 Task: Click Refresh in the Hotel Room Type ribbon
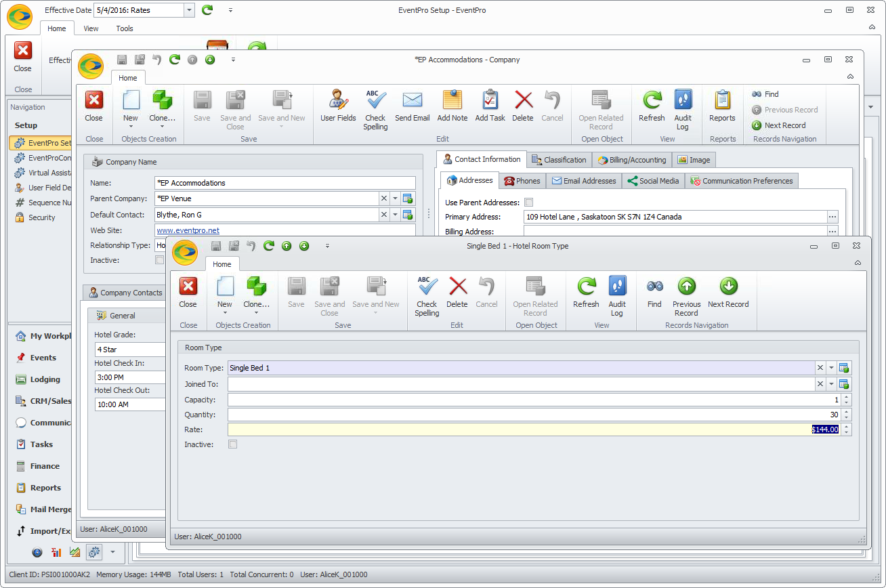tap(586, 292)
